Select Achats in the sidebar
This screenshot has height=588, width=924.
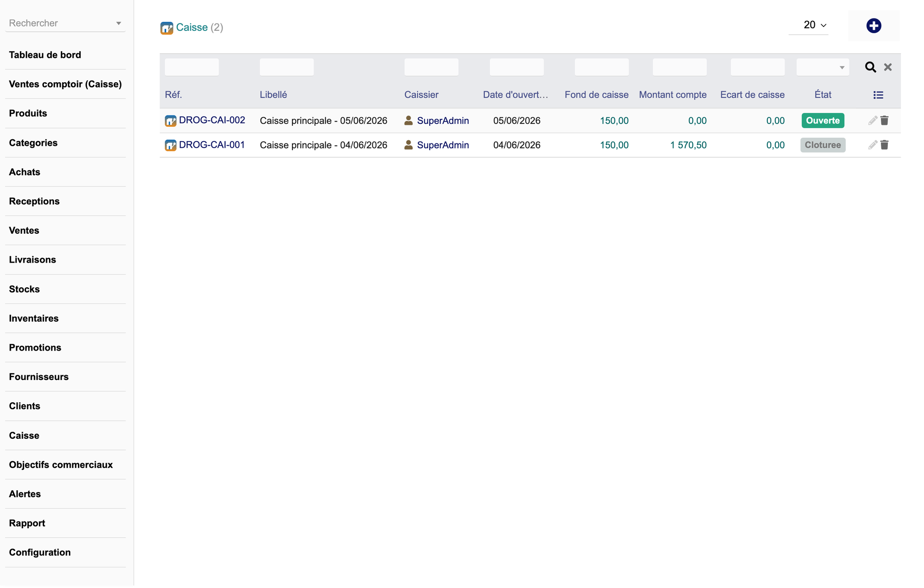[x=25, y=172]
